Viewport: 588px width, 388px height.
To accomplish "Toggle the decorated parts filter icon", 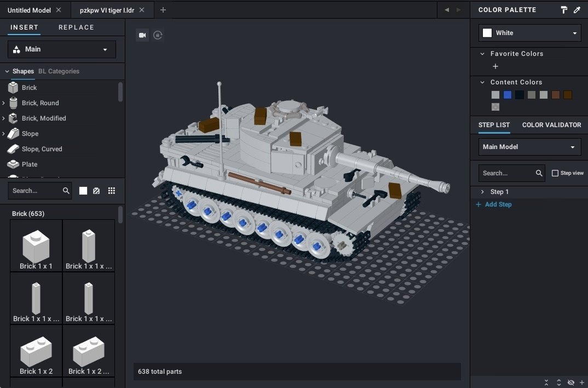I will [96, 191].
